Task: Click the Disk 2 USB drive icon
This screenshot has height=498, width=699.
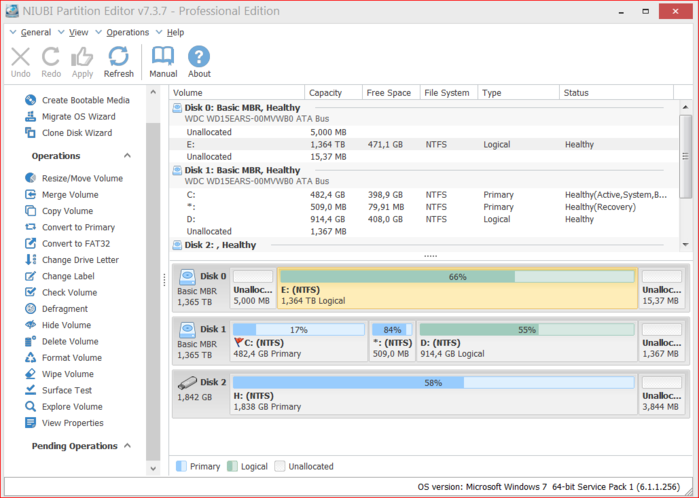Action: tap(187, 383)
